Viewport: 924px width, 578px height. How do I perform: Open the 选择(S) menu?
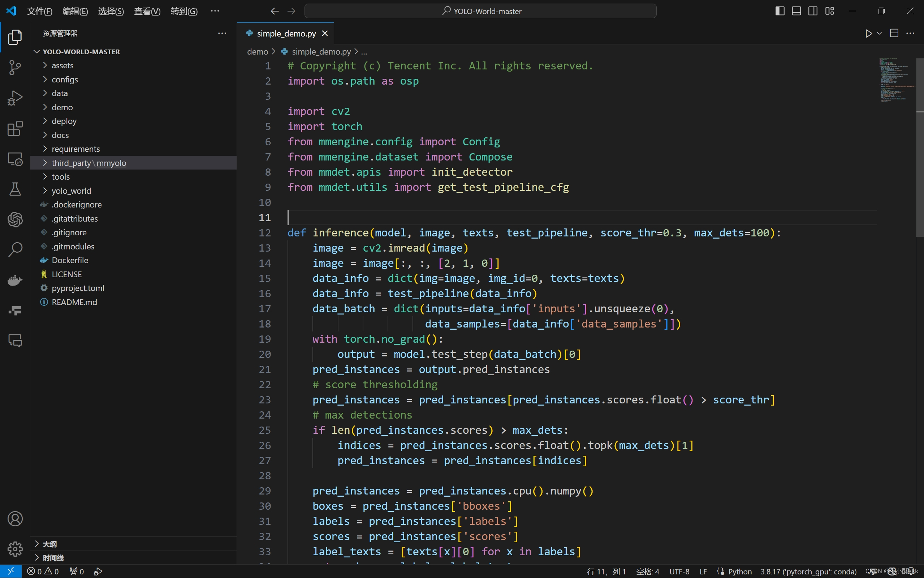pos(111,11)
